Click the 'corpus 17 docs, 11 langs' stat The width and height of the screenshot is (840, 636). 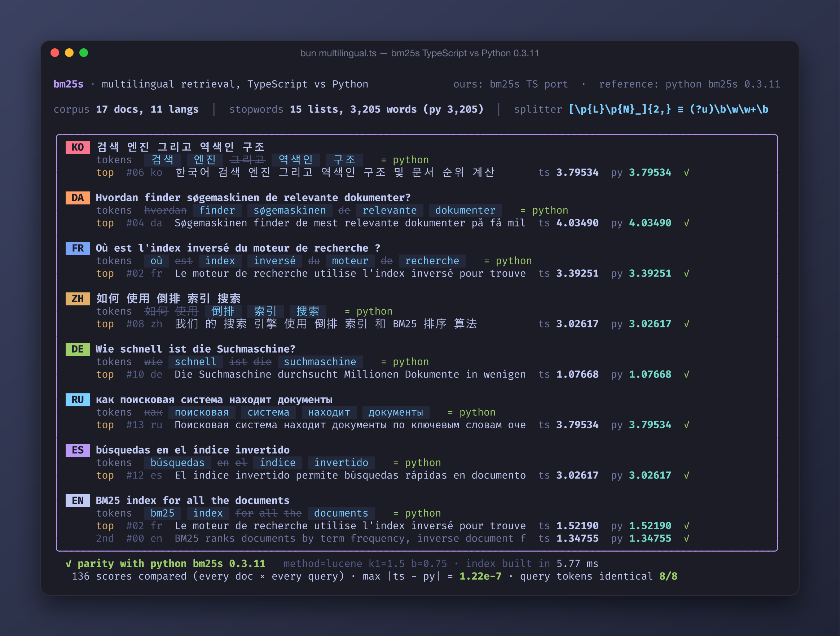pos(126,109)
